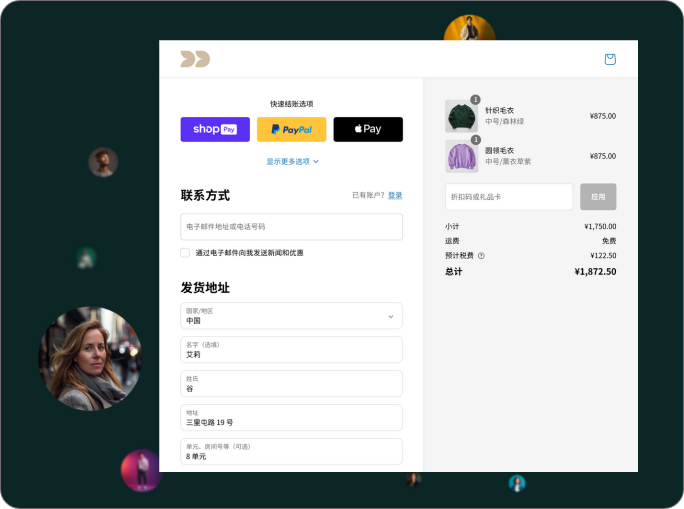Pay with the yellow PayPal button

tap(292, 129)
